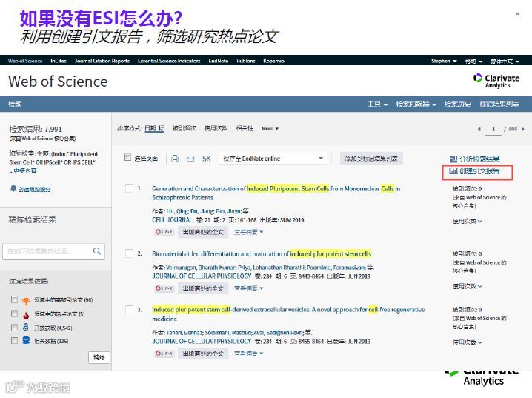Enable 相关数据 filter checkbox
This screenshot has width=532, height=398.
14,340
